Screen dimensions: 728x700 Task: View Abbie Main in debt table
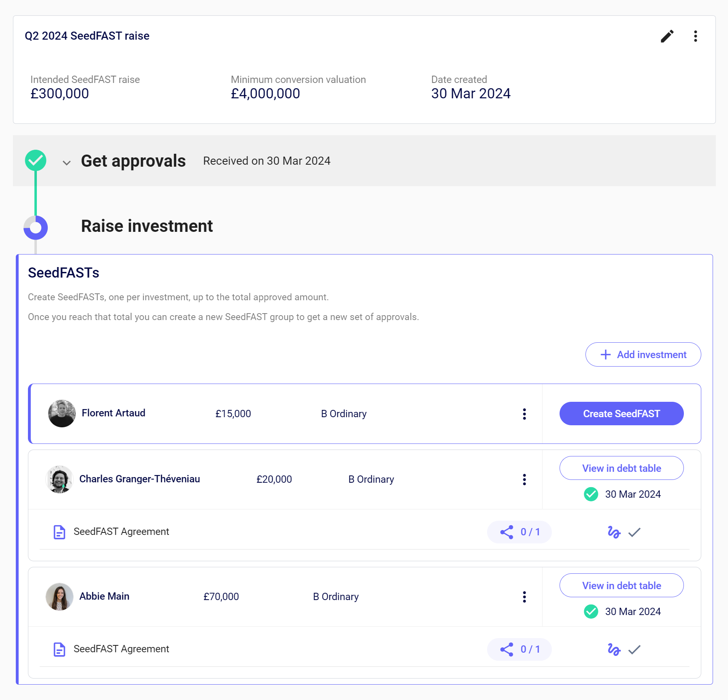pyautogui.click(x=621, y=585)
